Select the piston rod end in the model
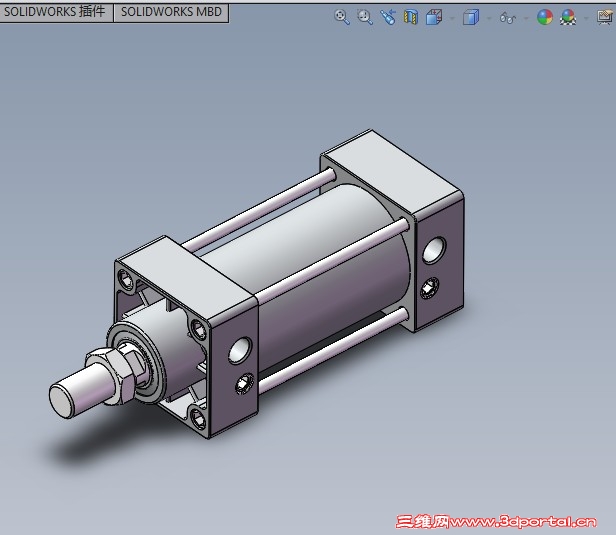The width and height of the screenshot is (616, 535). click(x=62, y=401)
